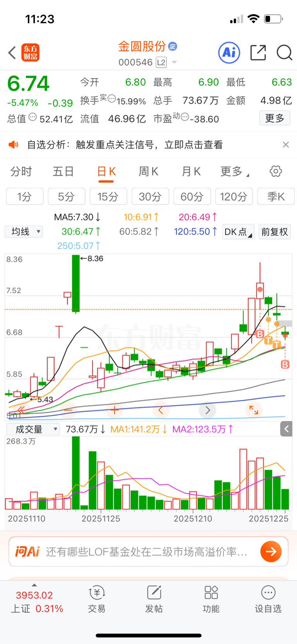Tap the 更多 quote details button
This screenshot has width=297, height=644.
tap(275, 118)
